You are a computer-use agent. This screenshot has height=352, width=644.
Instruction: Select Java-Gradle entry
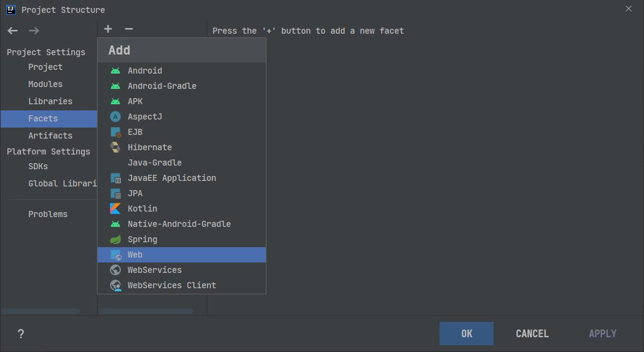pyautogui.click(x=182, y=163)
